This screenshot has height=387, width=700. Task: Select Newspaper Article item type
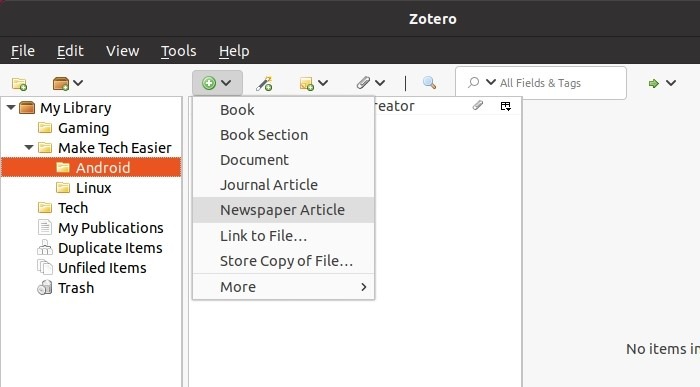[x=283, y=210]
